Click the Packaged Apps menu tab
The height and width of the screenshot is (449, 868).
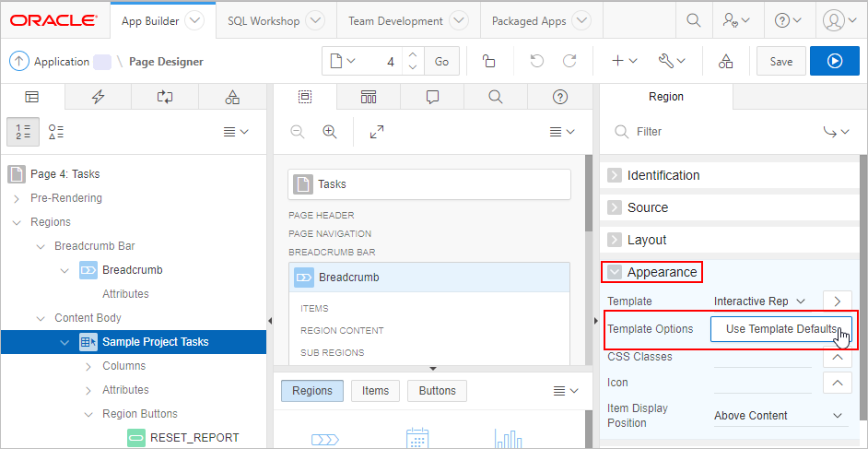(529, 21)
